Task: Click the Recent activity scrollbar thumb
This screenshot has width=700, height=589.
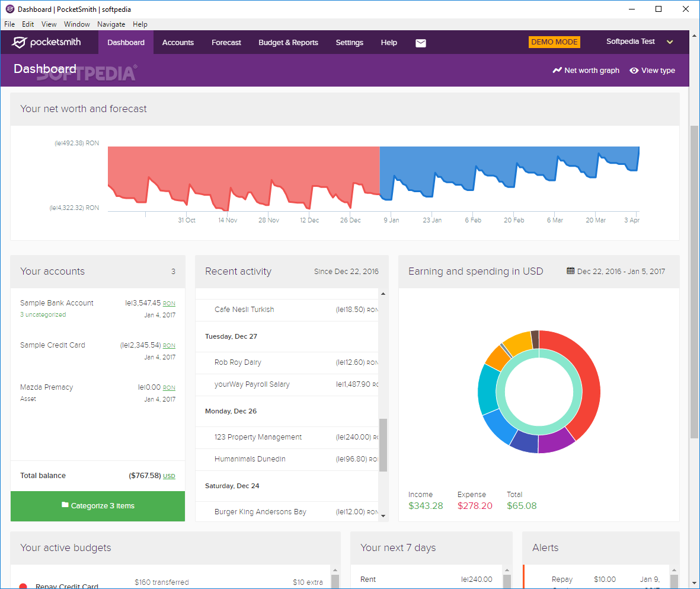Action: [383, 445]
